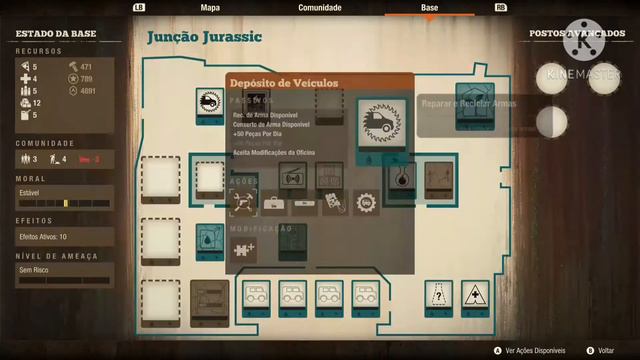Click the +50 Peças Por Dia line
Viewport: 640px width, 360px height.
(257, 134)
